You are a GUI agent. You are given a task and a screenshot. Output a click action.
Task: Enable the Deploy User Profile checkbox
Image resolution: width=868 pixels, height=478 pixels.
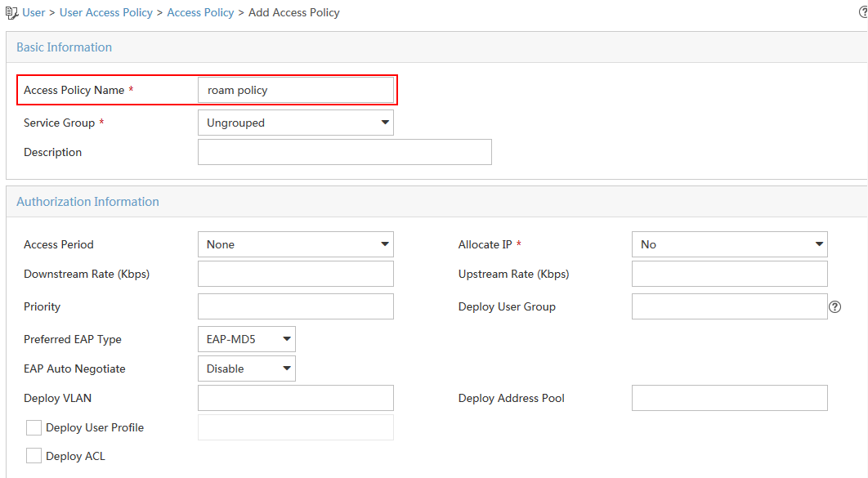coord(34,427)
